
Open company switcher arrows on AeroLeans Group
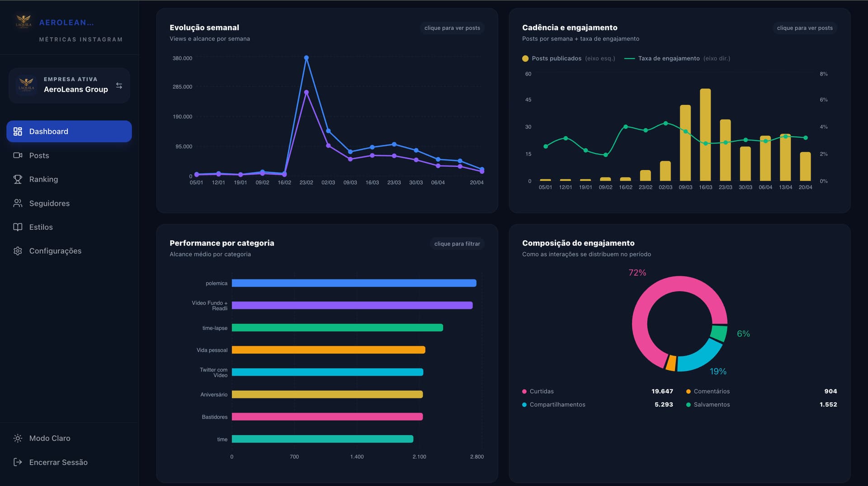tap(119, 86)
